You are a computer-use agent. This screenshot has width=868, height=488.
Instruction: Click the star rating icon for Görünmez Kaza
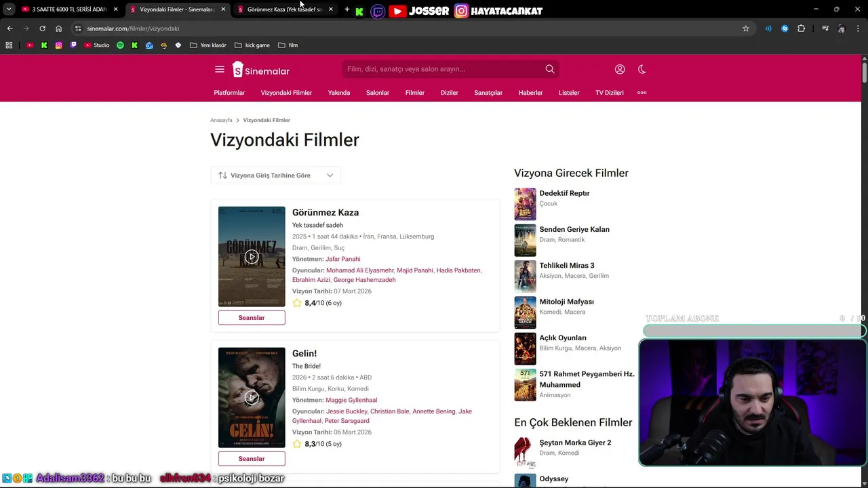tap(297, 303)
